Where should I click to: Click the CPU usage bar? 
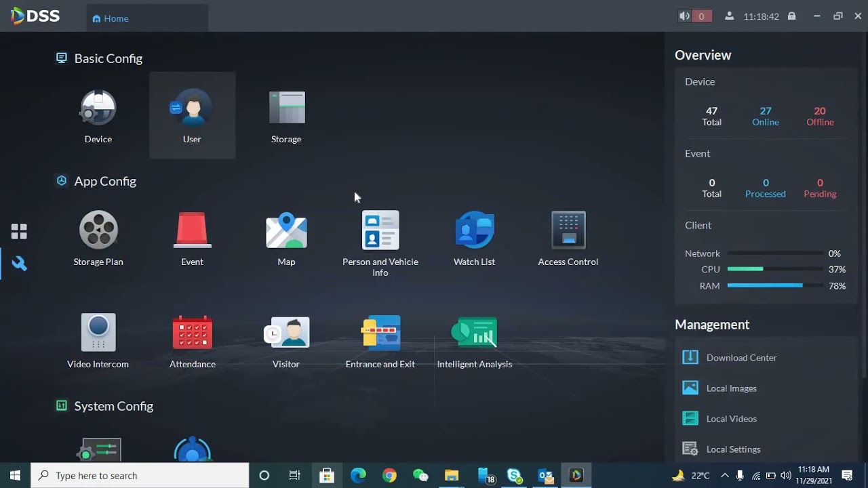pyautogui.click(x=775, y=269)
